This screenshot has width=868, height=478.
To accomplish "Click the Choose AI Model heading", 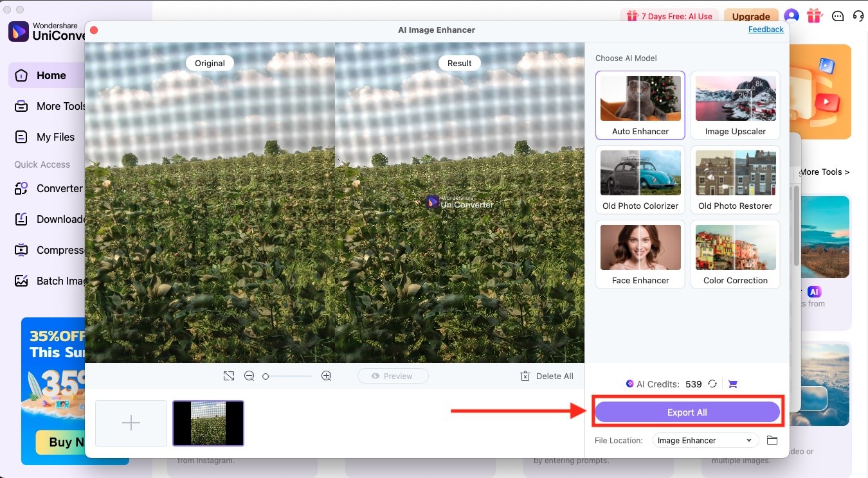I will coord(626,58).
